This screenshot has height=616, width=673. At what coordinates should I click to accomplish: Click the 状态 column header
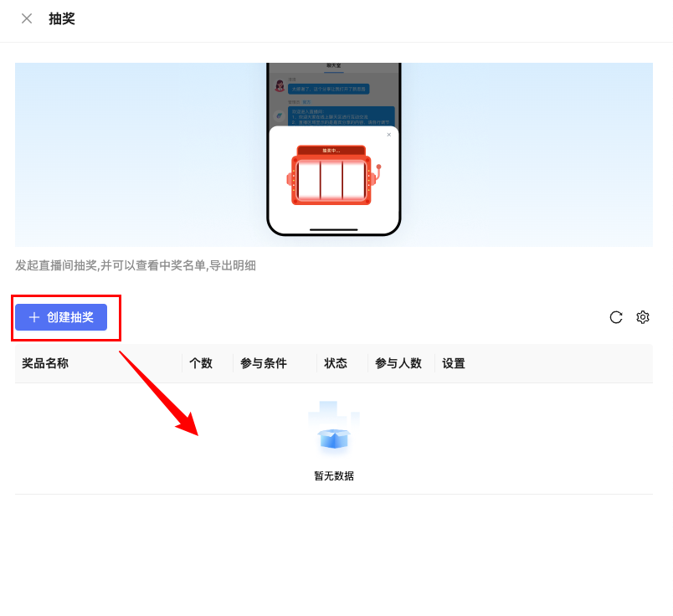click(336, 363)
